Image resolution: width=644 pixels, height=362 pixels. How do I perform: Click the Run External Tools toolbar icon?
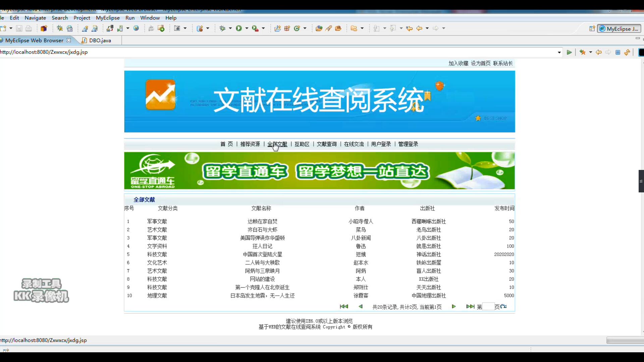click(255, 28)
